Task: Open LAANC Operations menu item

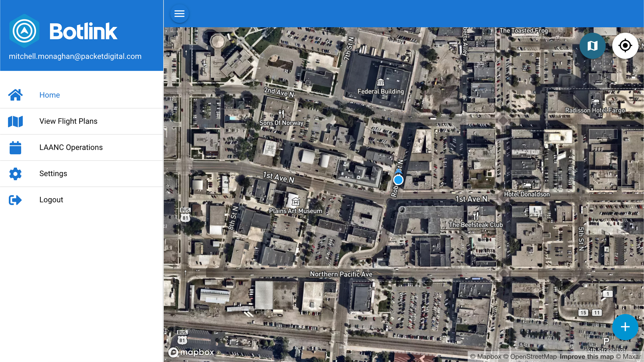Action: coord(82,148)
